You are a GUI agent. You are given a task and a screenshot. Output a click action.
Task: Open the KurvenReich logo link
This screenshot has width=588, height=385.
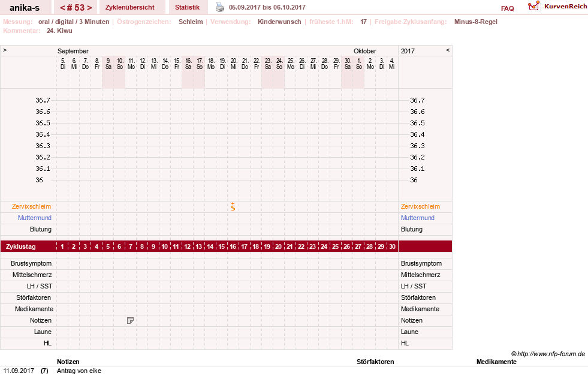pyautogui.click(x=557, y=7)
